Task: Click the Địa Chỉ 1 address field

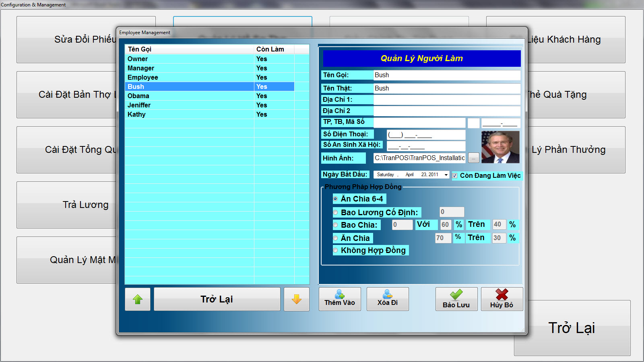Action: click(x=447, y=100)
